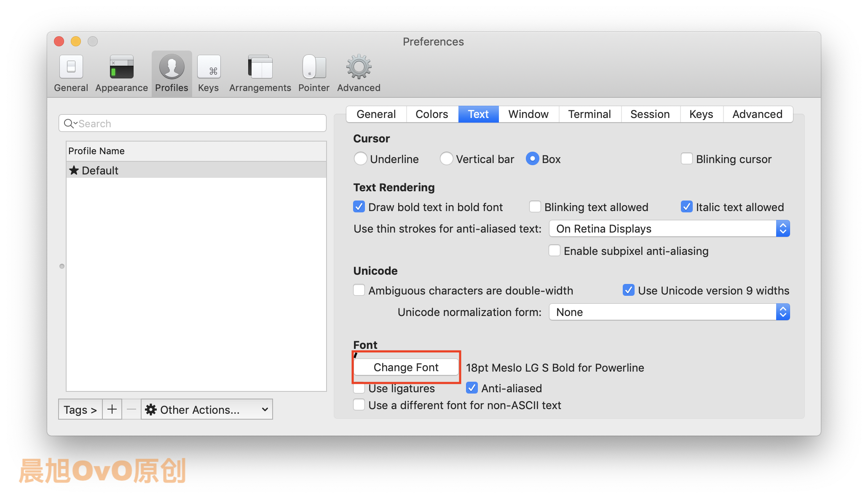Enable the Blinking cursor checkbox

[x=687, y=159]
